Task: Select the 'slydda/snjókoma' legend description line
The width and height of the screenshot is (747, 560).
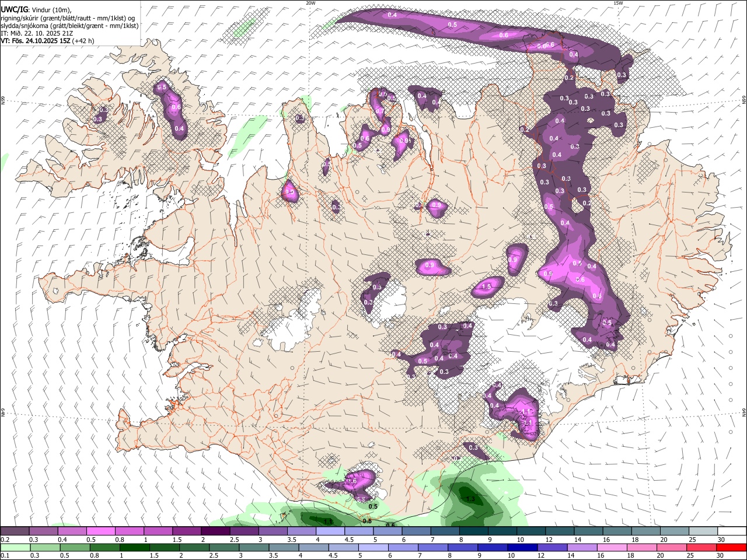Action: [70, 26]
